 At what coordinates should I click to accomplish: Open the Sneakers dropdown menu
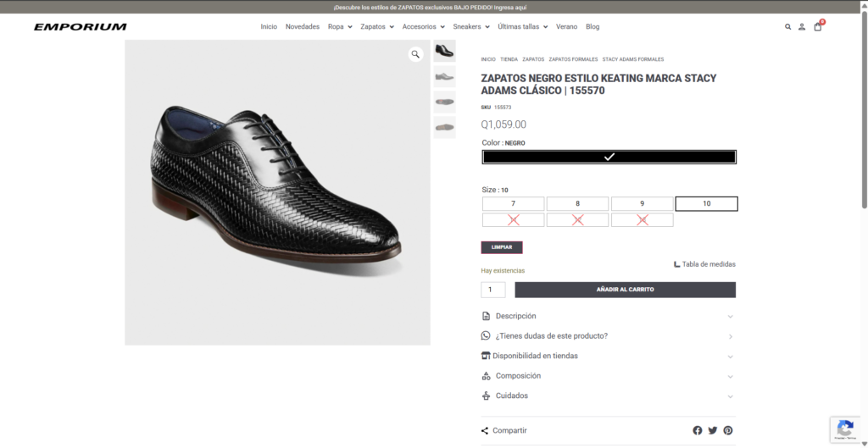pyautogui.click(x=471, y=26)
